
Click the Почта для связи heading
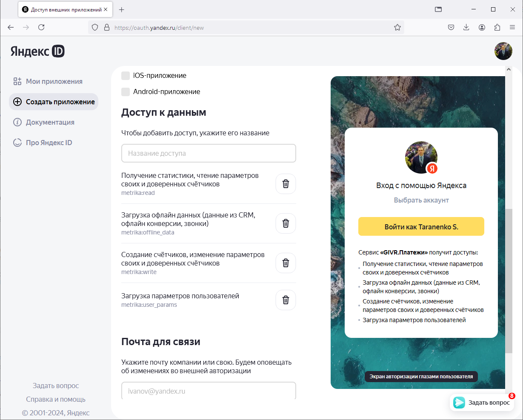click(x=161, y=342)
